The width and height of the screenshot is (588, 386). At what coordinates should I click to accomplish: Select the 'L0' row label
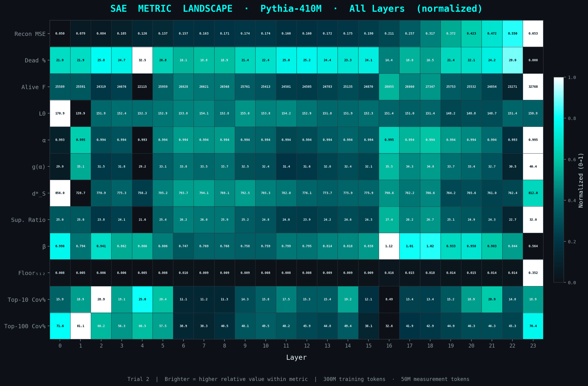pyautogui.click(x=42, y=114)
